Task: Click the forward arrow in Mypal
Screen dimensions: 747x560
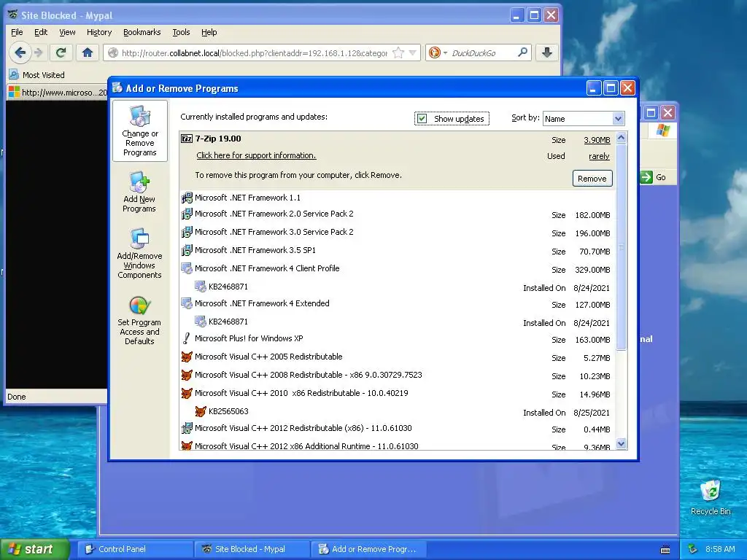Action: pyautogui.click(x=39, y=52)
